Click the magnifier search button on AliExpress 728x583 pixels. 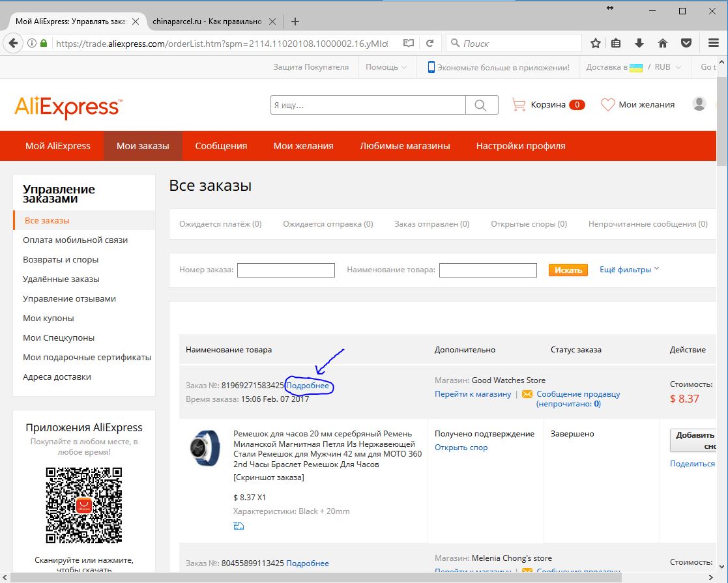pos(482,105)
